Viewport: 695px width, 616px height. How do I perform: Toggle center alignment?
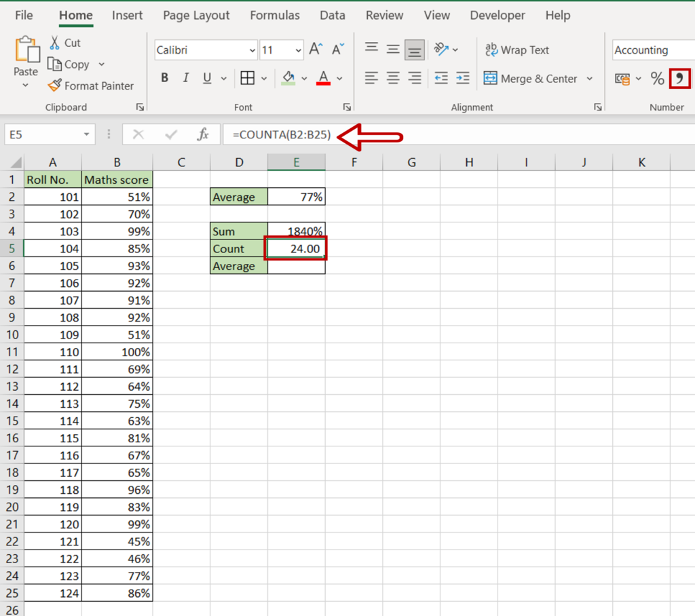[x=392, y=78]
